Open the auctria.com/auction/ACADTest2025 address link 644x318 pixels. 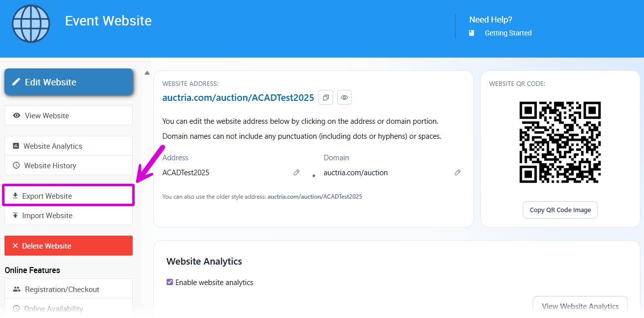238,98
